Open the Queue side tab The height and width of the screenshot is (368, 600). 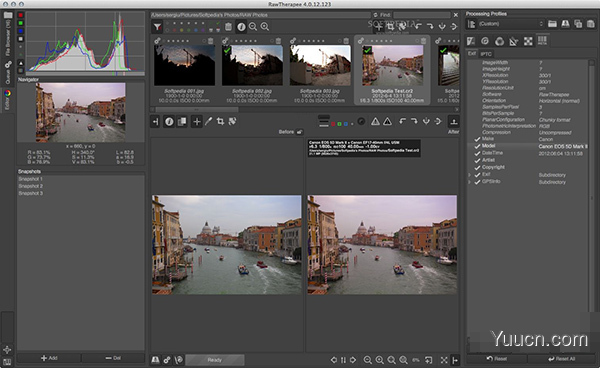(x=8, y=72)
